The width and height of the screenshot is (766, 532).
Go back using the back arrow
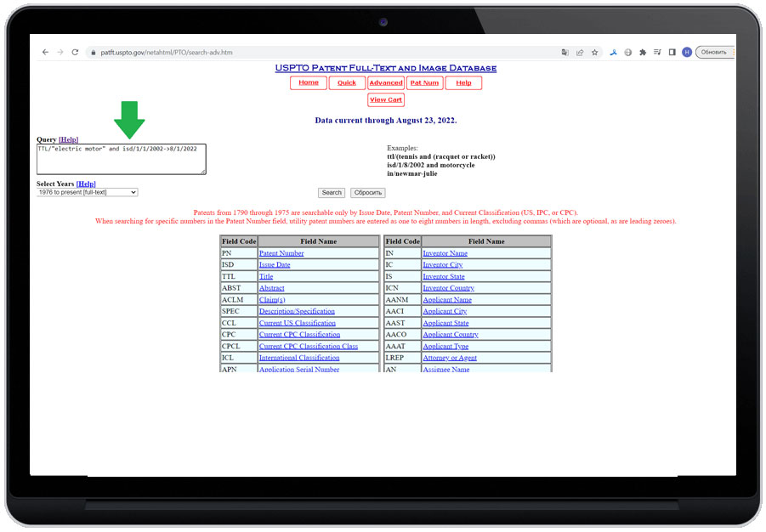(44, 52)
